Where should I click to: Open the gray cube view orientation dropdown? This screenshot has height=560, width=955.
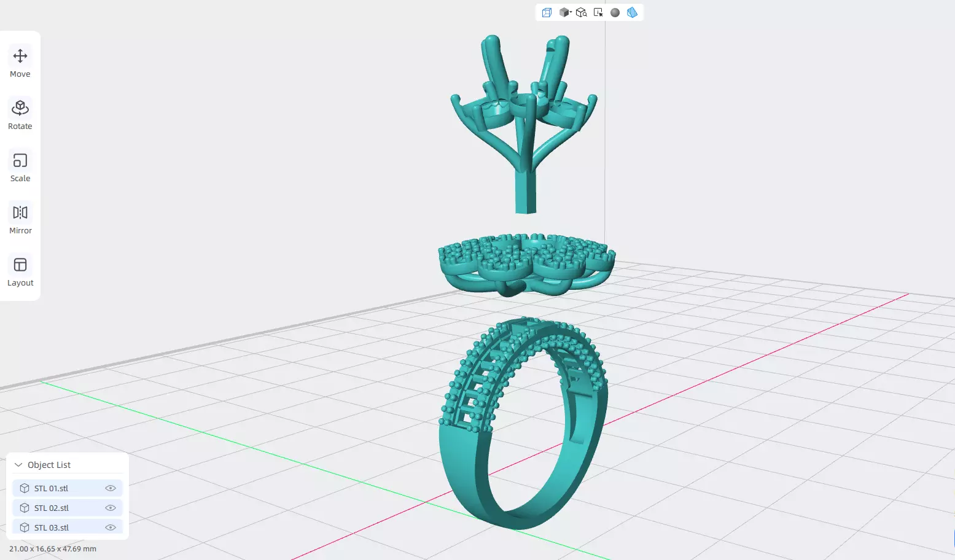565,12
